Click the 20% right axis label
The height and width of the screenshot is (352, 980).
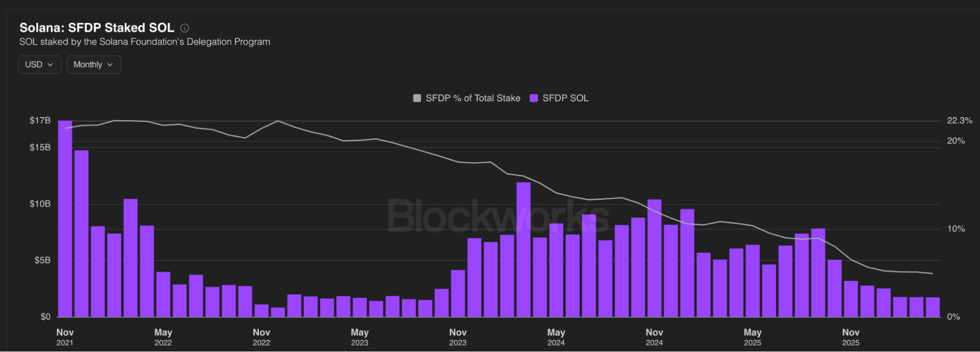click(956, 141)
